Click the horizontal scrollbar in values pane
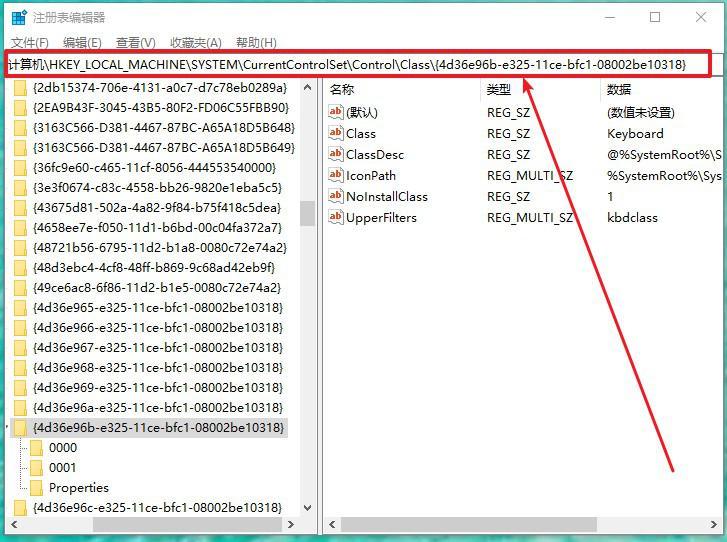This screenshot has width=727, height=542. 500,525
